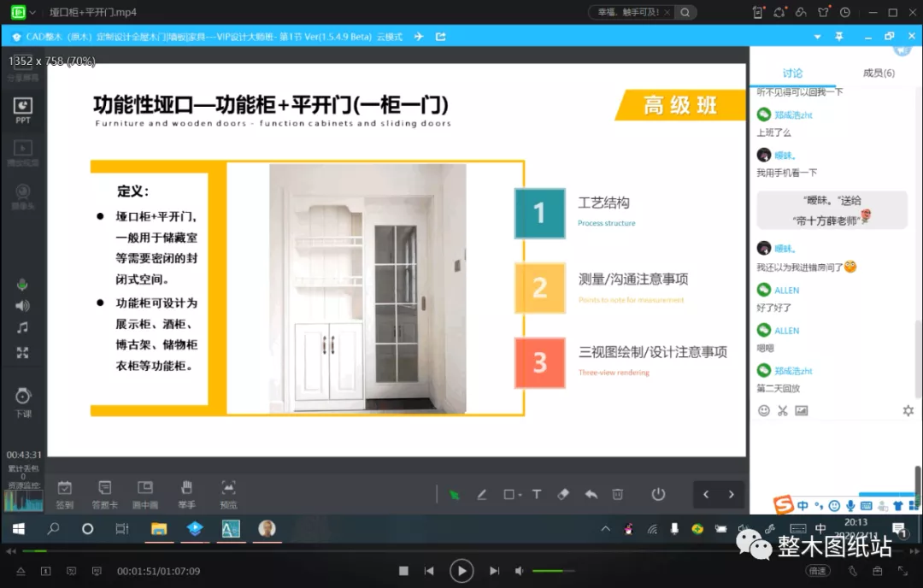Toggle the green microphone in the sidebar
923x588 pixels.
click(x=22, y=285)
